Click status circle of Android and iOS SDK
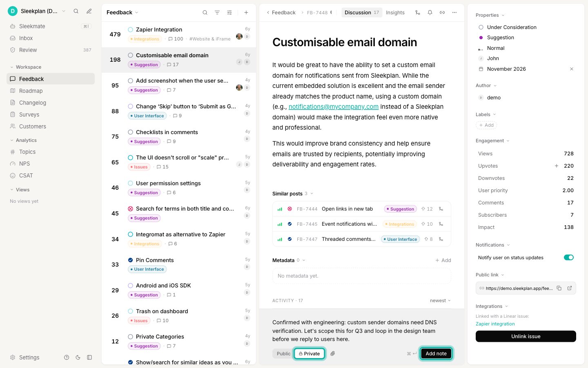Image resolution: width=588 pixels, height=368 pixels. click(x=131, y=285)
